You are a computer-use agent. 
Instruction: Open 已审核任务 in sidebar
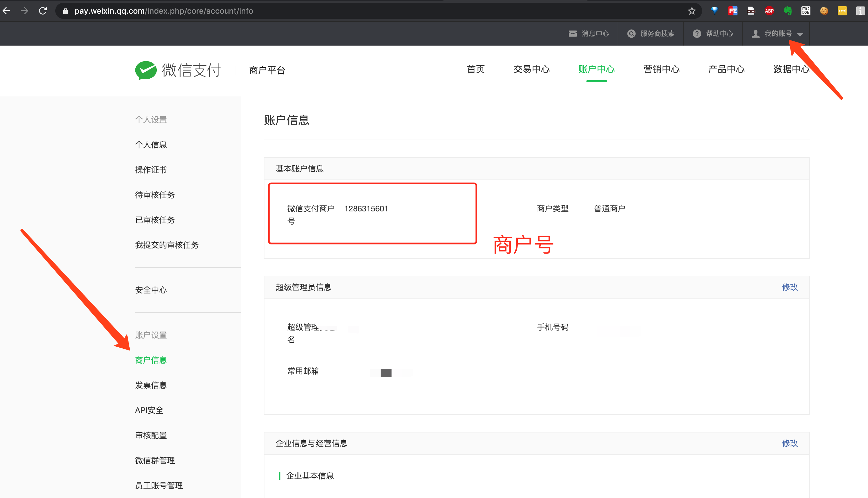pyautogui.click(x=155, y=220)
